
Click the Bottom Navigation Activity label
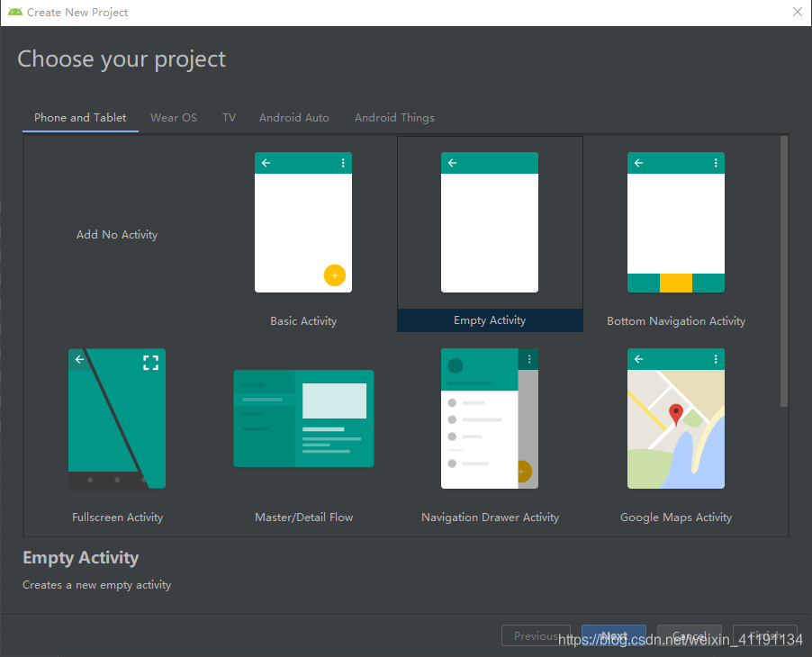pos(676,321)
